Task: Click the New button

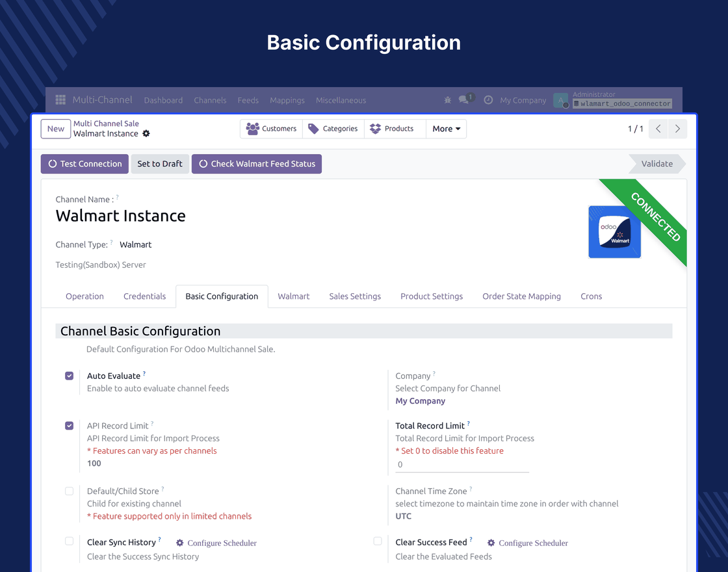Action: point(56,129)
